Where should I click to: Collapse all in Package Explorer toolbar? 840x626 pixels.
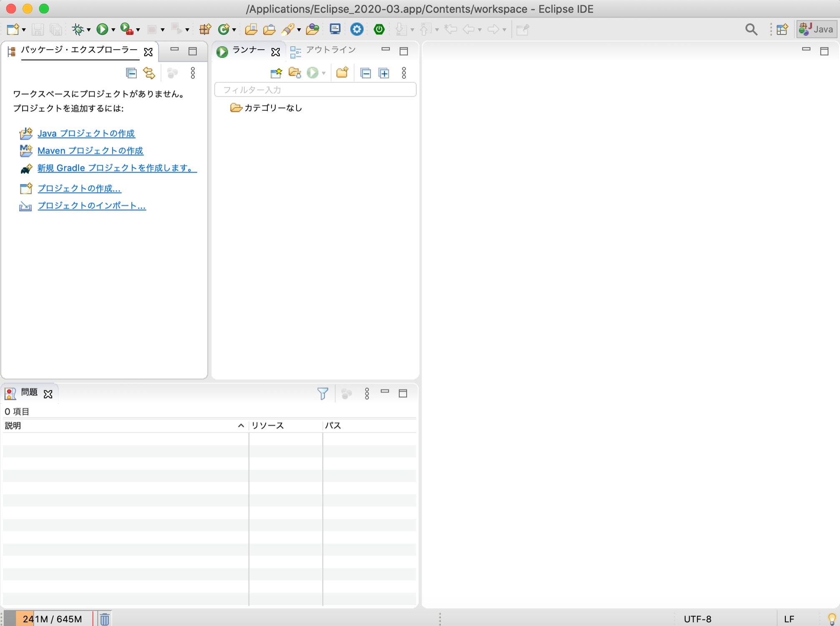point(131,73)
